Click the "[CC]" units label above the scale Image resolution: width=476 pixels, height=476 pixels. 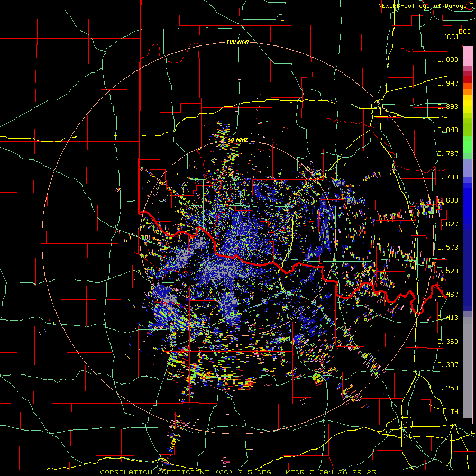452,36
